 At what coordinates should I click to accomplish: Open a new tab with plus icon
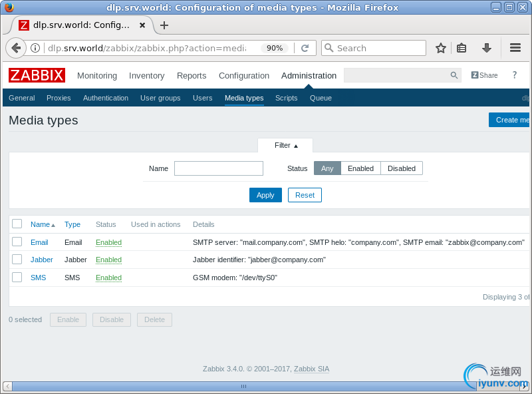click(164, 25)
